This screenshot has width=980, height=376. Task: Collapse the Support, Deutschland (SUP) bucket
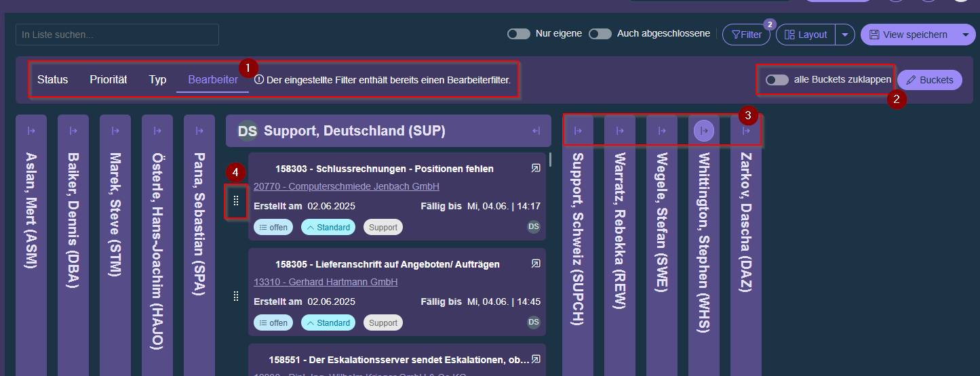tap(536, 131)
